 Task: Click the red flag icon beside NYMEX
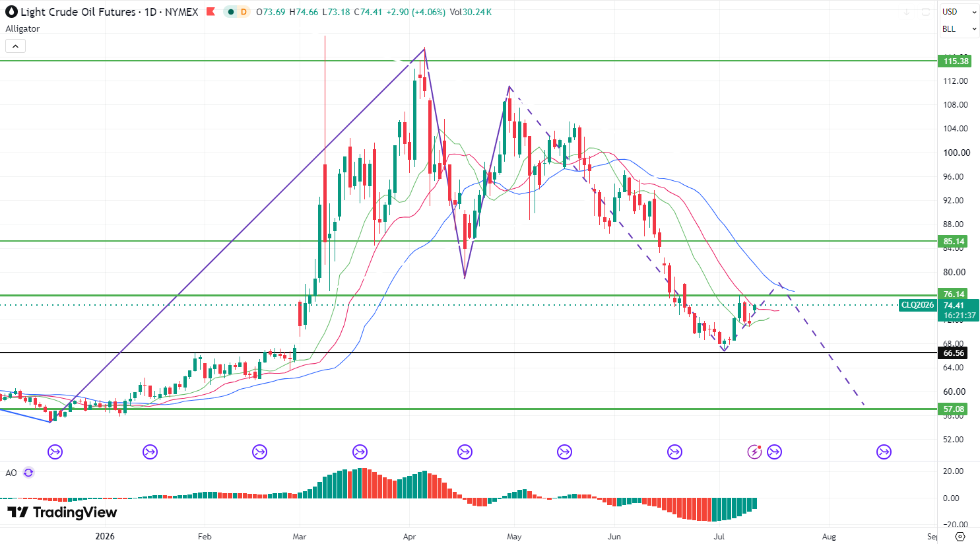point(211,12)
